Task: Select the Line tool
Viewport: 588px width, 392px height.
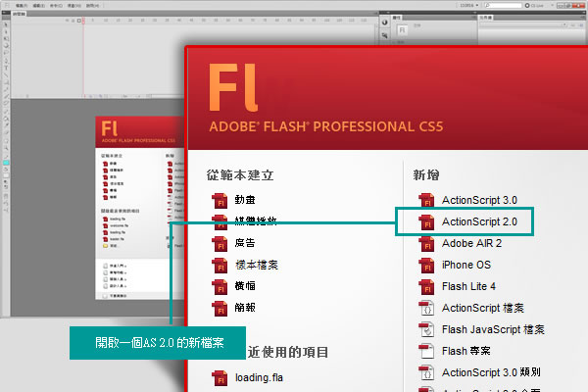Action: pos(6,75)
